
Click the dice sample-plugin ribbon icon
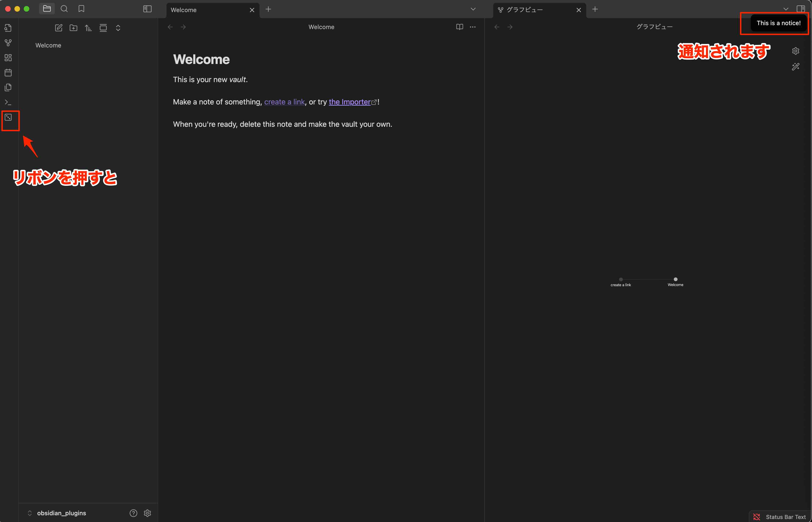click(8, 117)
